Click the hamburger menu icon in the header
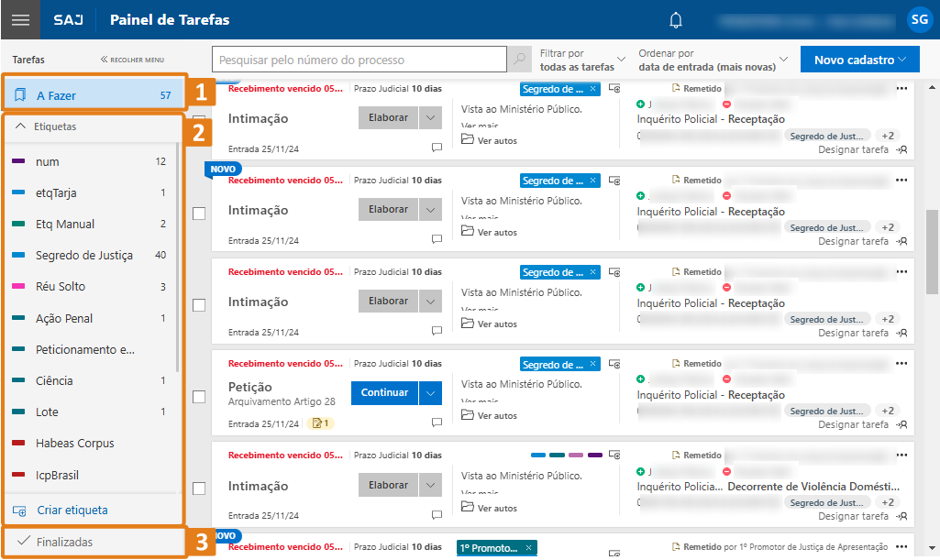The height and width of the screenshot is (560, 940). point(19,19)
